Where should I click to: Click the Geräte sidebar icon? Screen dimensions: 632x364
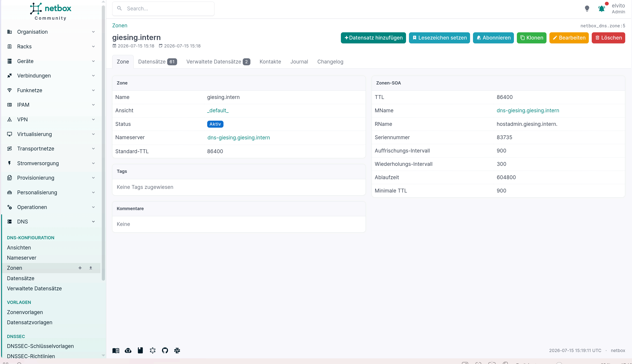point(10,61)
